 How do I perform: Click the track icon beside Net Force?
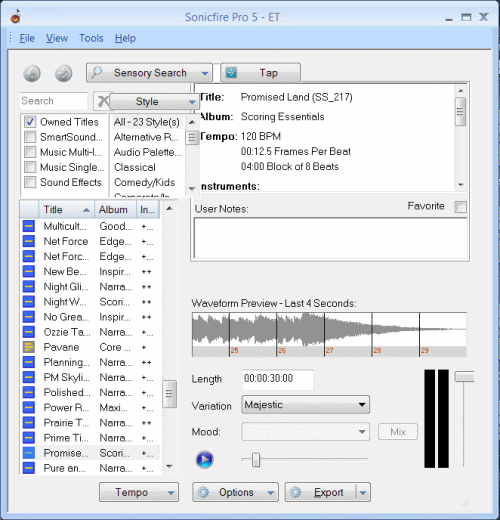coord(29,241)
